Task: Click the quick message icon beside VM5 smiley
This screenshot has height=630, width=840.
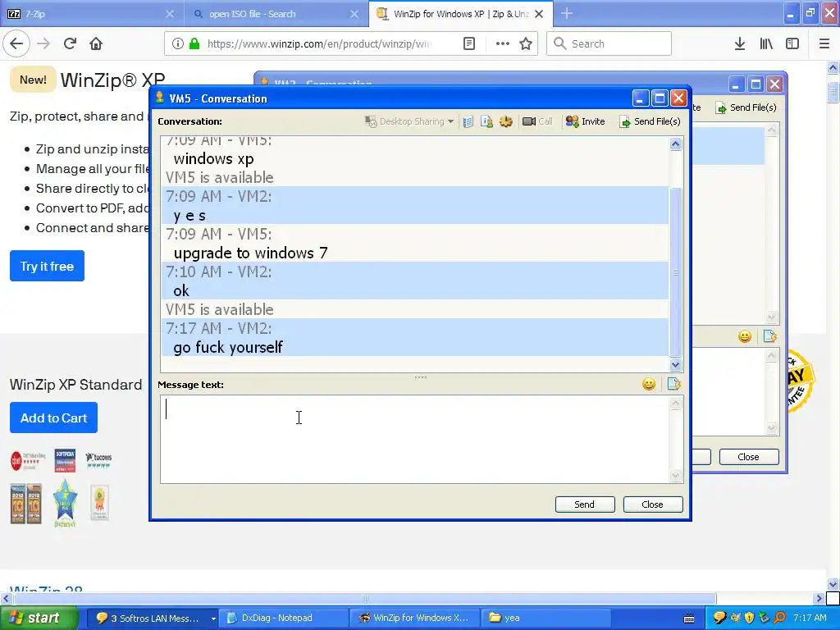Action: (674, 384)
